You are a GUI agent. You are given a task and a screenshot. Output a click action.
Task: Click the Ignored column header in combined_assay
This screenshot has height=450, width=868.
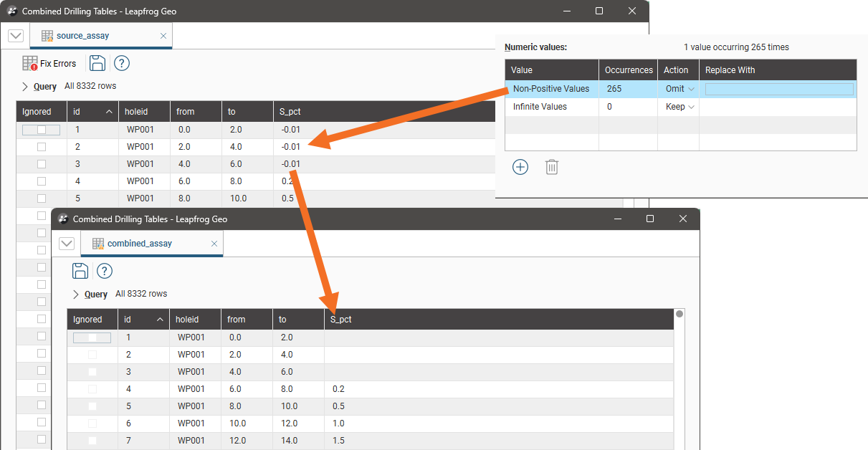(92, 320)
